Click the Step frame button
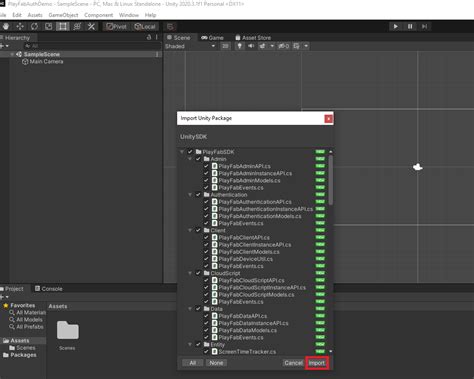Viewport: 474px width, 379px height. [x=424, y=26]
